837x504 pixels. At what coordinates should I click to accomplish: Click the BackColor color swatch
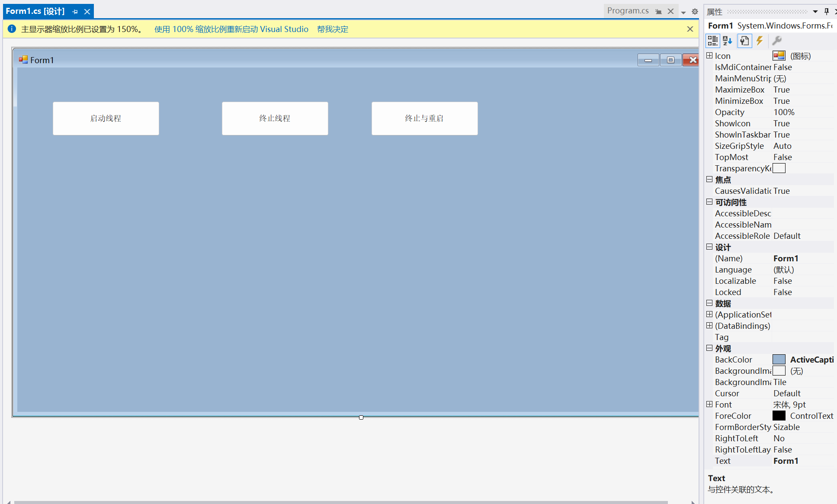(x=779, y=360)
